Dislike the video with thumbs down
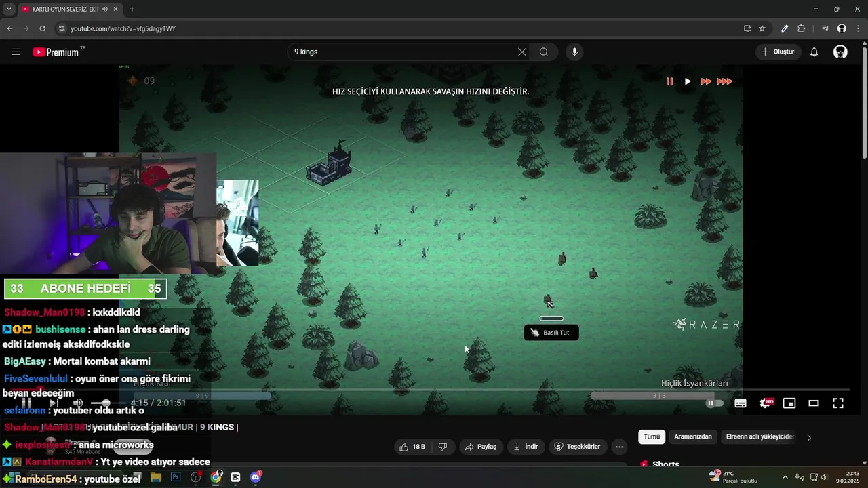 (443, 447)
